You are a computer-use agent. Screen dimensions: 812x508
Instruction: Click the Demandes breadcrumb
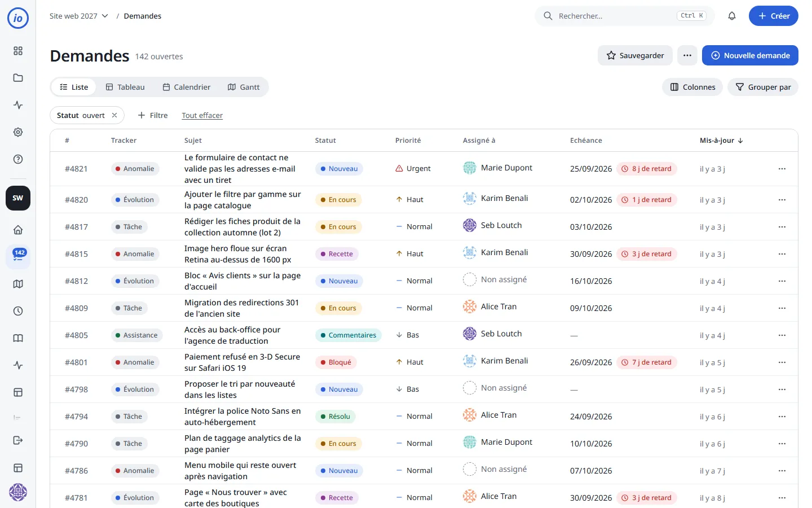tap(143, 16)
